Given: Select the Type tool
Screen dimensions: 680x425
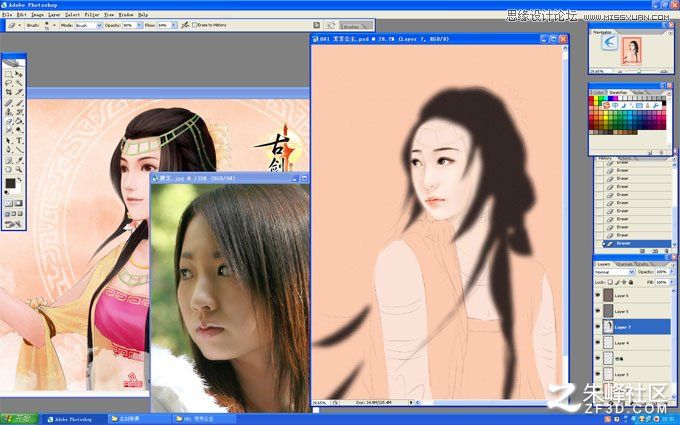Looking at the screenshot, I should (19, 140).
